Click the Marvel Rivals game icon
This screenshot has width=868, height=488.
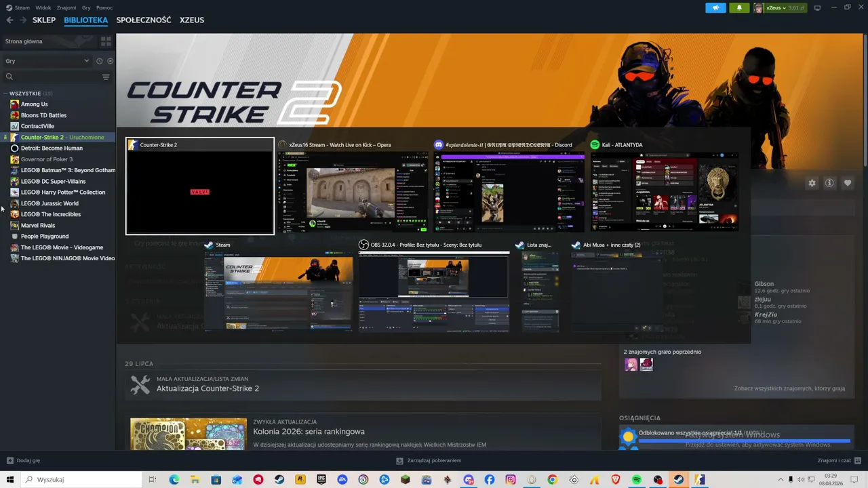14,225
